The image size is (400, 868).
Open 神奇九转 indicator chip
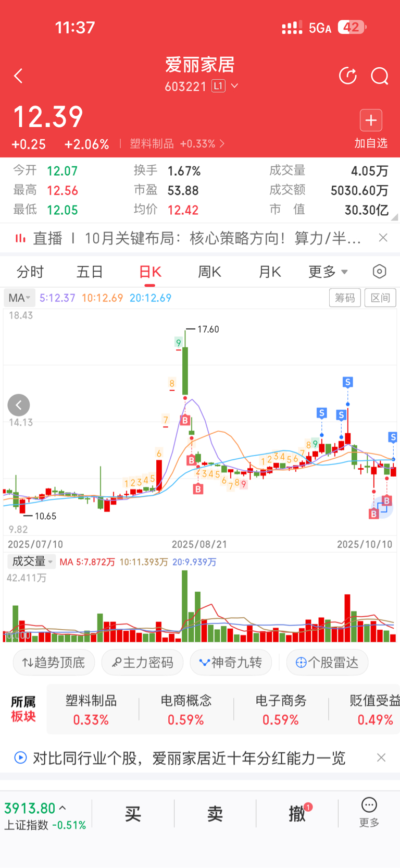click(231, 663)
